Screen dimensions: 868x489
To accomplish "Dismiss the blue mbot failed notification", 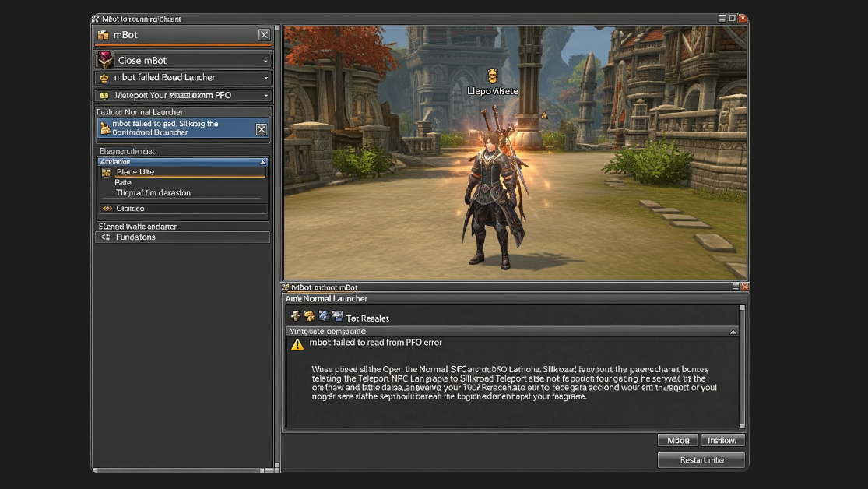I will (x=262, y=129).
